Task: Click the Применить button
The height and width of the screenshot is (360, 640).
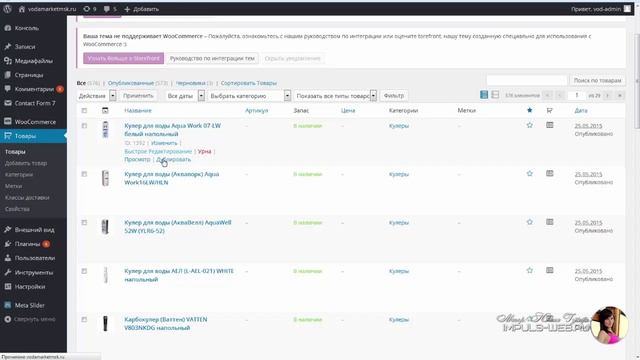Action: point(138,96)
